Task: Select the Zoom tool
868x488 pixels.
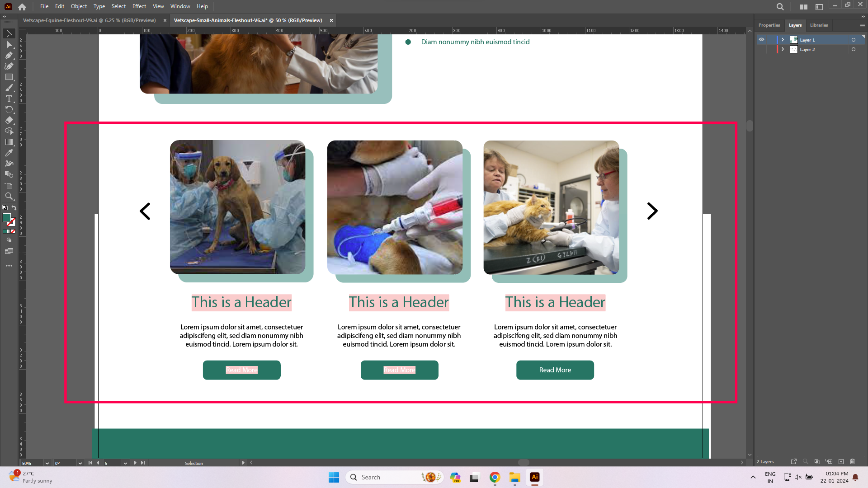Action: point(9,197)
